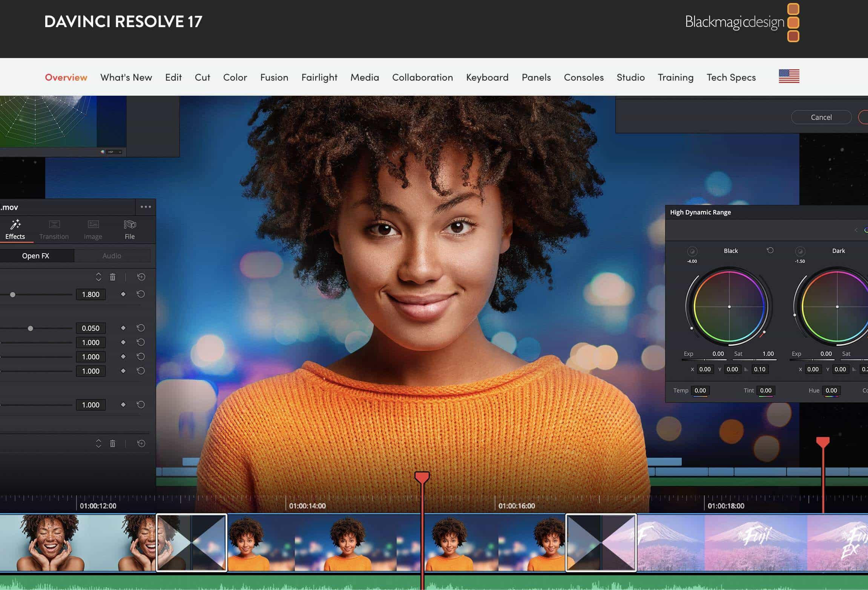Click the Dark zone range icon
Screen dimensions: 868x590
[x=800, y=251]
